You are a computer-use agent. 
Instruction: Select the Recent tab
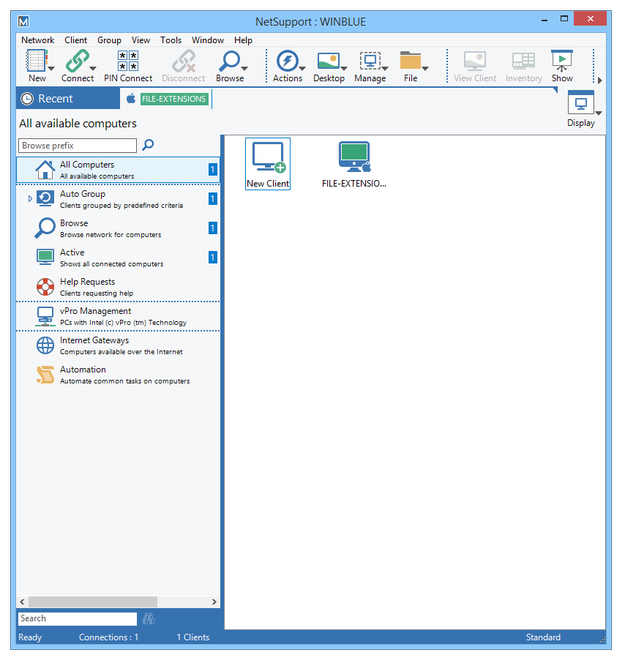(x=68, y=99)
